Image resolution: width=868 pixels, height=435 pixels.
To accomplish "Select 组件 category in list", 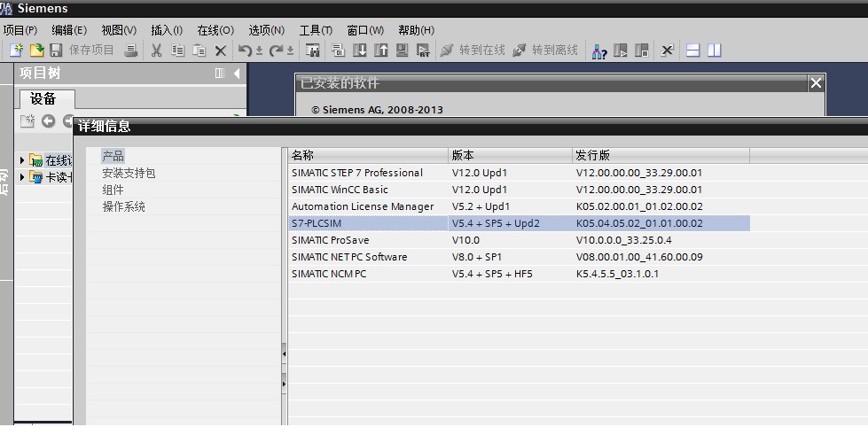I will pyautogui.click(x=113, y=190).
